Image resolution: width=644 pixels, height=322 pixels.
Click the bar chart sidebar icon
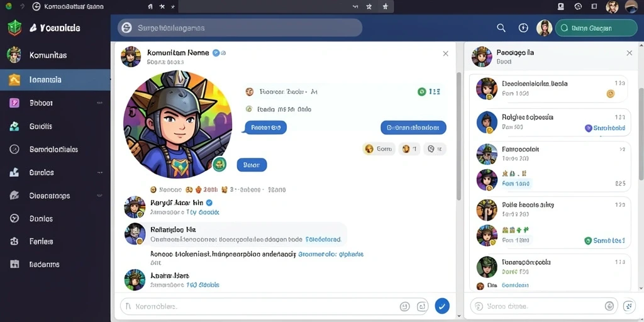click(14, 172)
